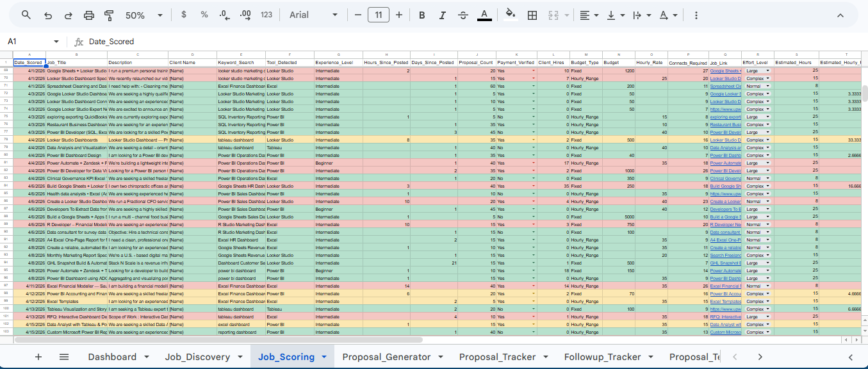Select the Budget_Type header cell
The height and width of the screenshot is (369, 868).
[585, 63]
